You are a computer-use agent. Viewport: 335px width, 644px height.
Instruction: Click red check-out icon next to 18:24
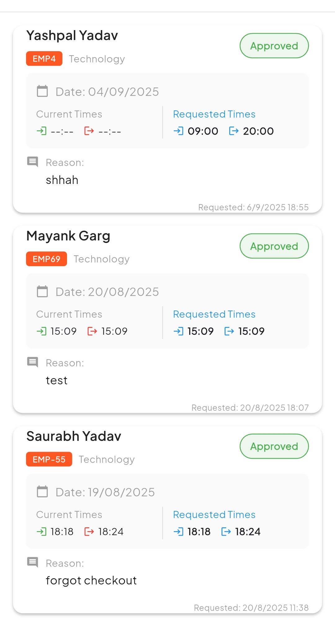pyautogui.click(x=89, y=532)
